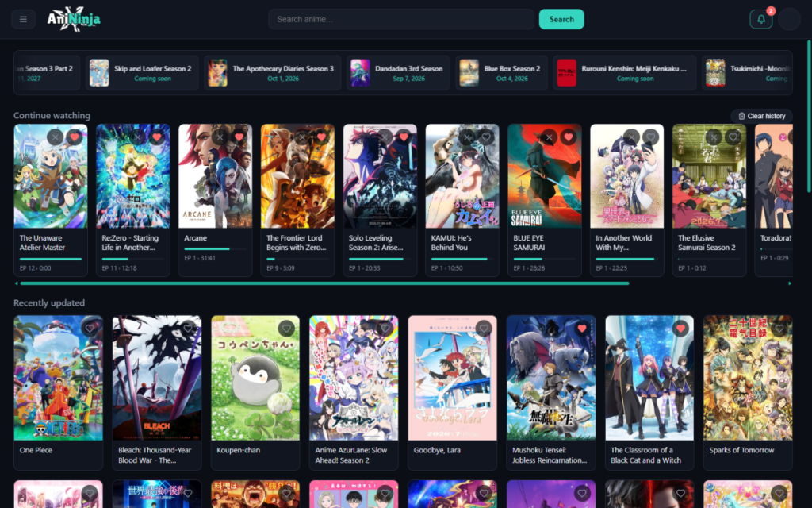Click Arcane watch progress bar
The image size is (812, 508).
216,248
